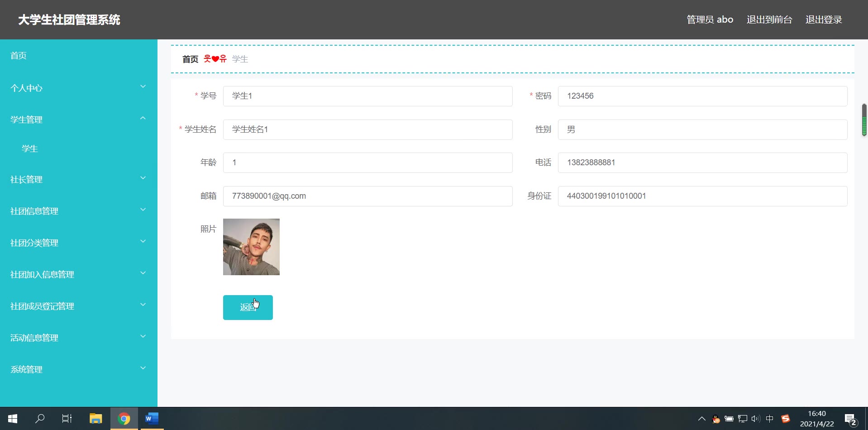Open the Windows Start menu
Screen dimensions: 868x430
(13, 419)
